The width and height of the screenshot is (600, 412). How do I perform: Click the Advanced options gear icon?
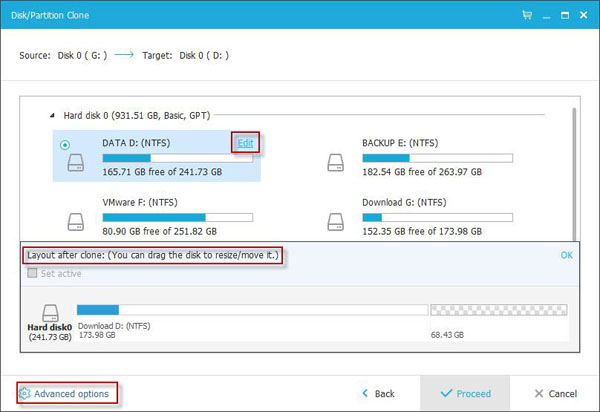click(25, 393)
